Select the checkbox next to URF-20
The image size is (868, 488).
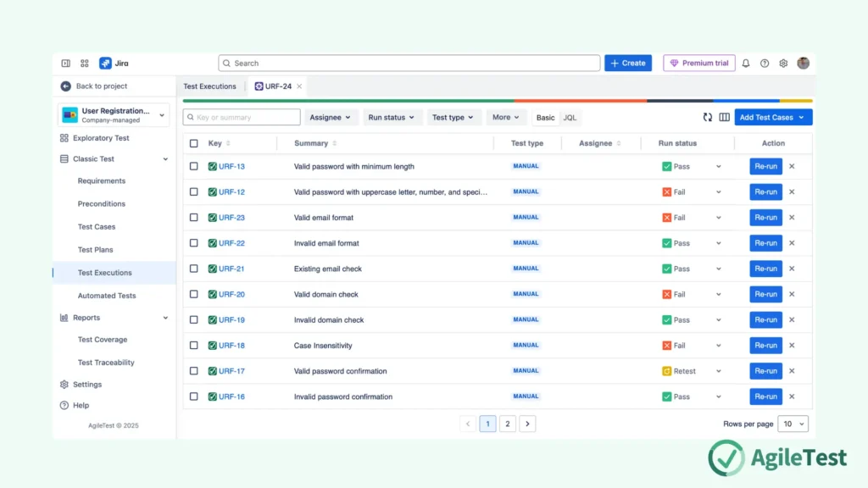pyautogui.click(x=194, y=294)
